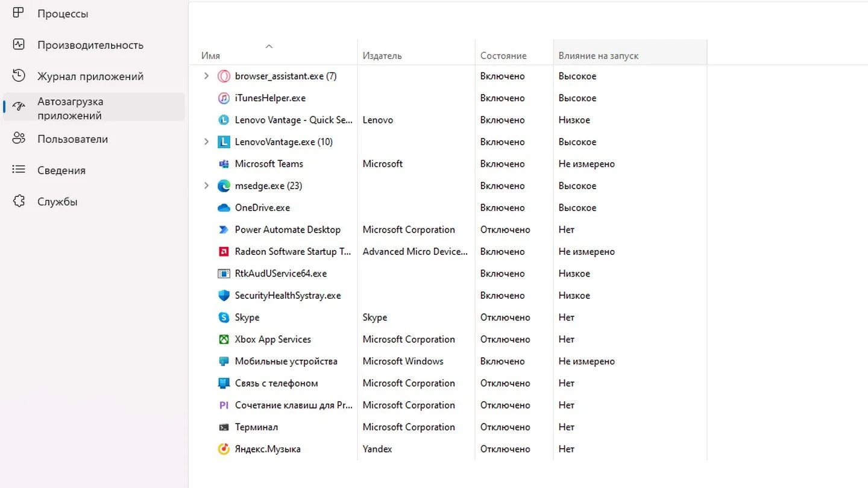Click the Skype icon
868x488 pixels.
coord(224,318)
